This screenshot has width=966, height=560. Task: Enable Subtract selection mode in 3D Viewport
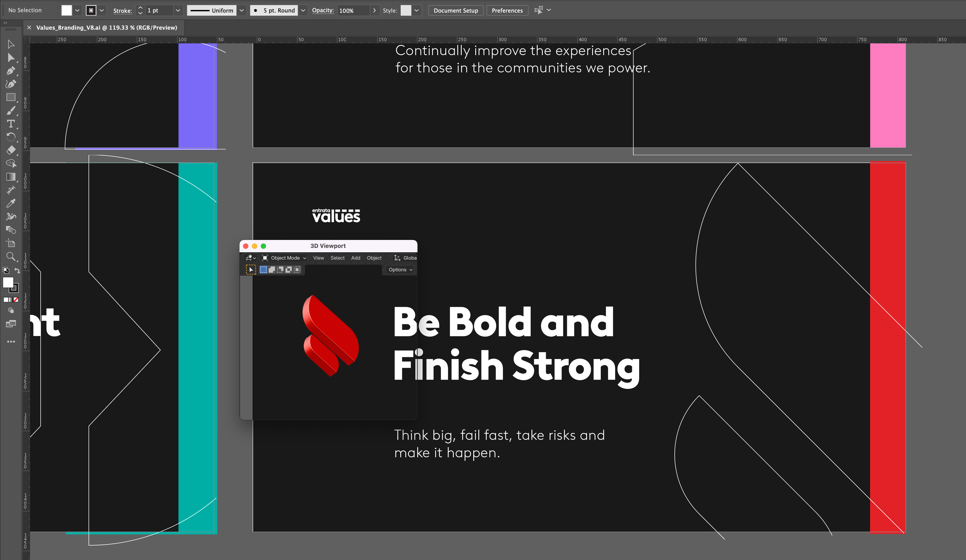click(280, 270)
